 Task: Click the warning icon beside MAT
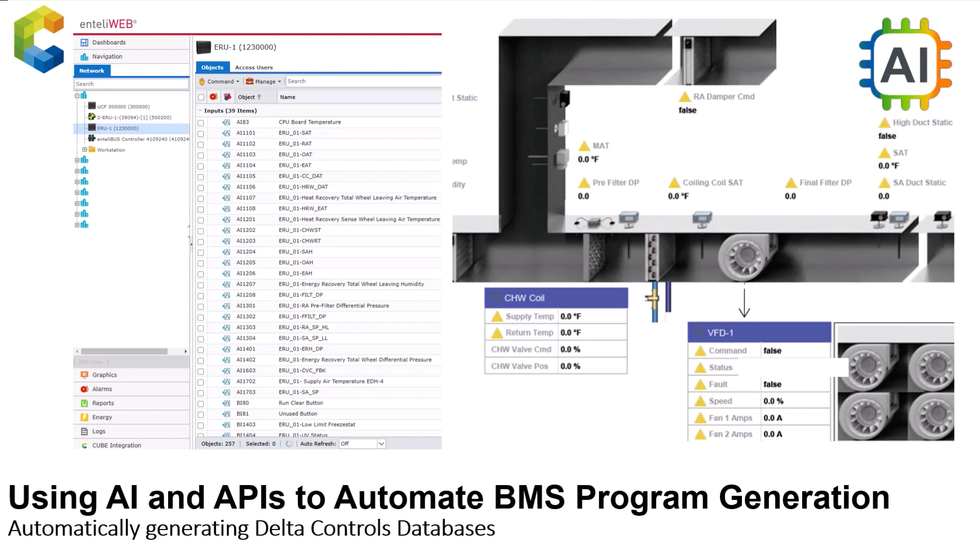[584, 146]
